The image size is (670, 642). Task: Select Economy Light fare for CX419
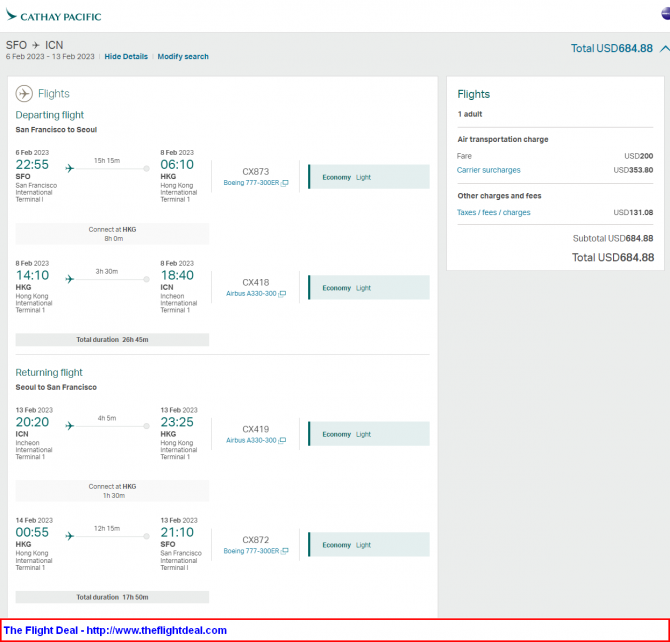(x=369, y=434)
